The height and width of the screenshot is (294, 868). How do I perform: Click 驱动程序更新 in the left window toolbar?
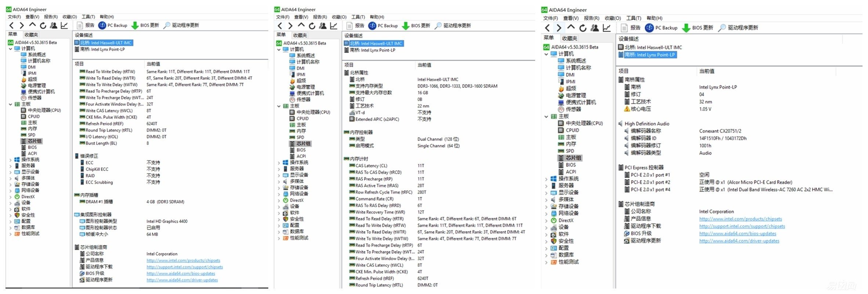pos(181,25)
